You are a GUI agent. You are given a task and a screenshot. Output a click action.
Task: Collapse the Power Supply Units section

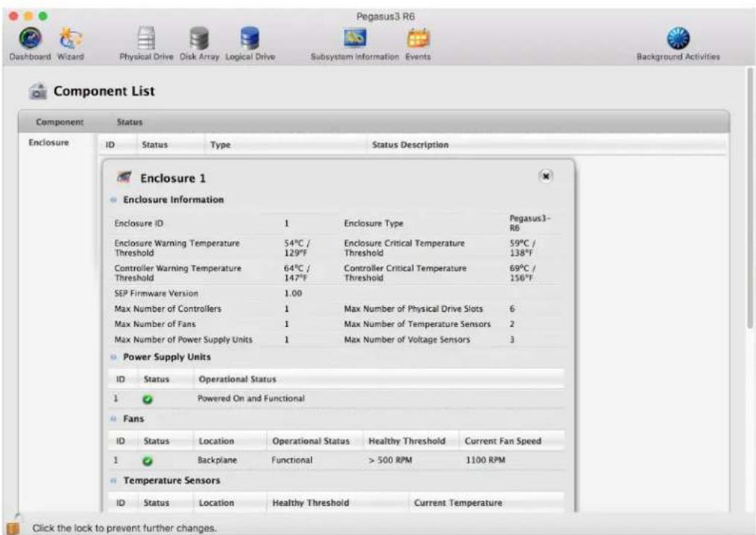[113, 357]
